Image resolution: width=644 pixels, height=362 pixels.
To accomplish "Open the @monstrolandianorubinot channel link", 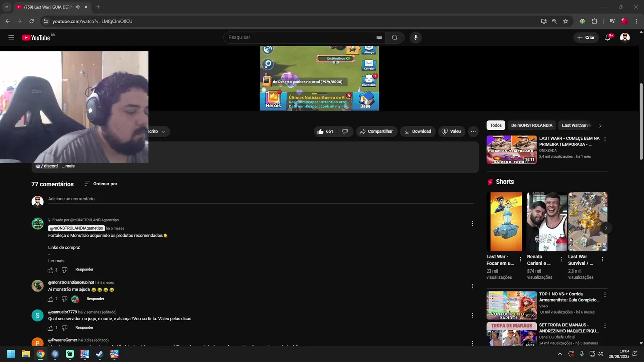I will (x=71, y=283).
